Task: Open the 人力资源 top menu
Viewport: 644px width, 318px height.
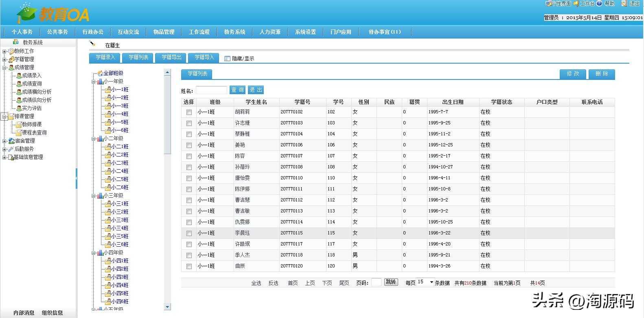Action: [x=270, y=32]
